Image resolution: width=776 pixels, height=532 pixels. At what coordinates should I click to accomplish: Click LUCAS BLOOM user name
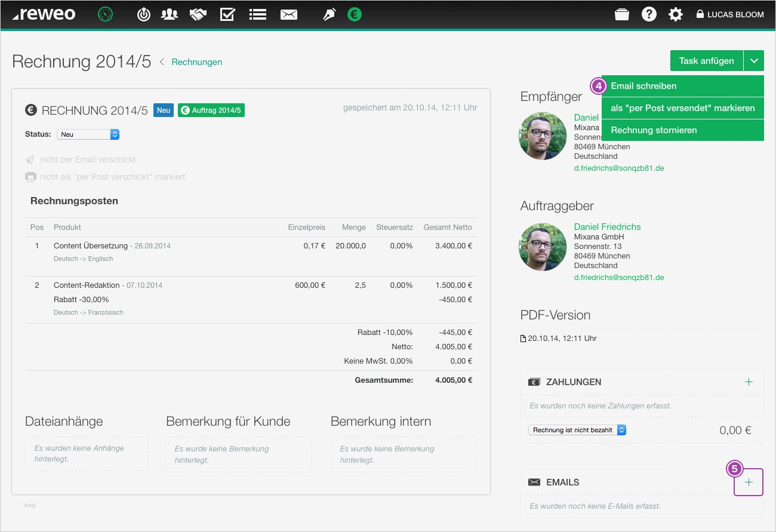(735, 15)
